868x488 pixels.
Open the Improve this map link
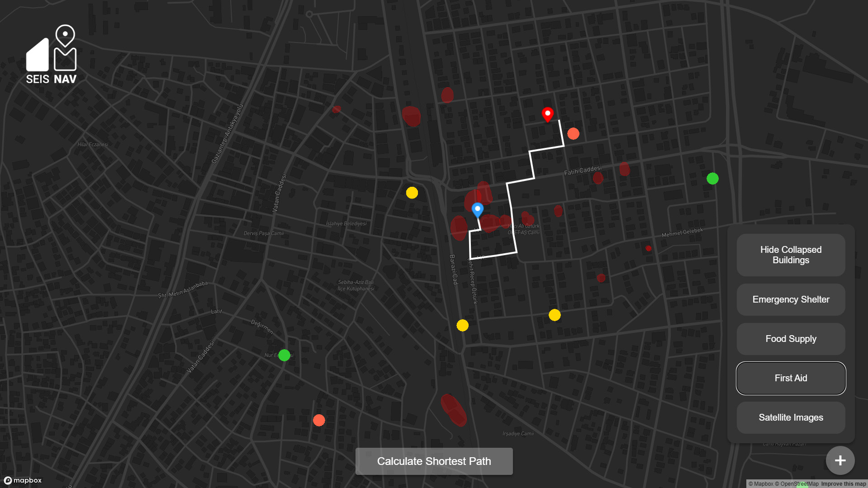[843, 484]
